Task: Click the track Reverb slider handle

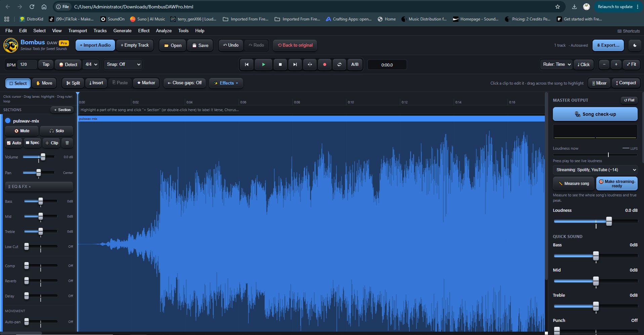Action: click(x=27, y=281)
